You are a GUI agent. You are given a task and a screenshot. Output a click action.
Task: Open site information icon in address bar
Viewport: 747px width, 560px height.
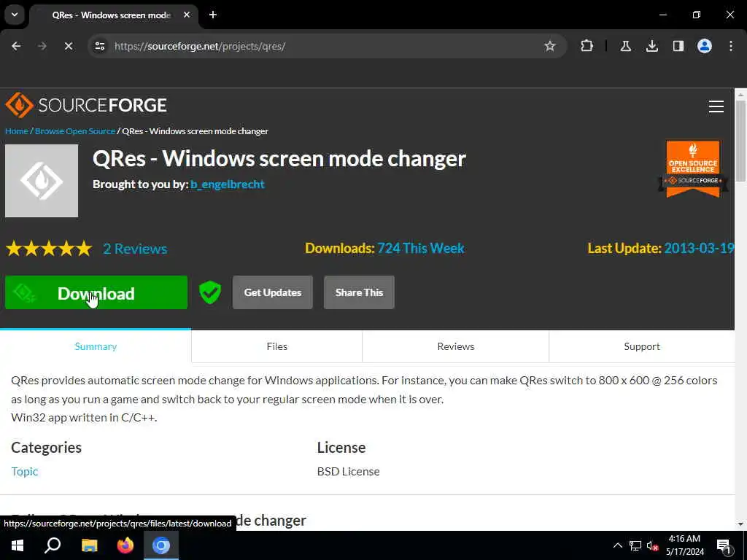99,46
